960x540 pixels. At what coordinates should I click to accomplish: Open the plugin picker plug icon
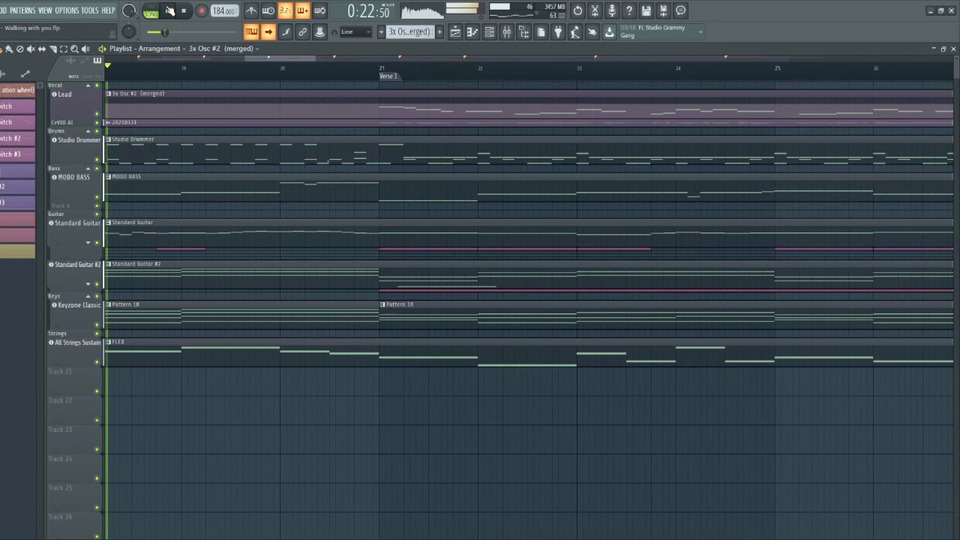(x=558, y=32)
